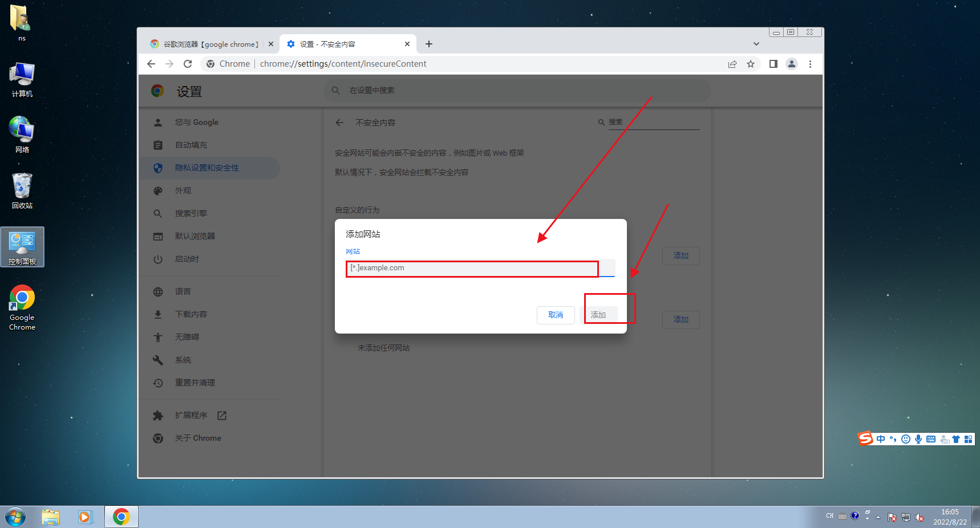
Task: Open the Recycle Bin desktop icon
Action: (22, 191)
